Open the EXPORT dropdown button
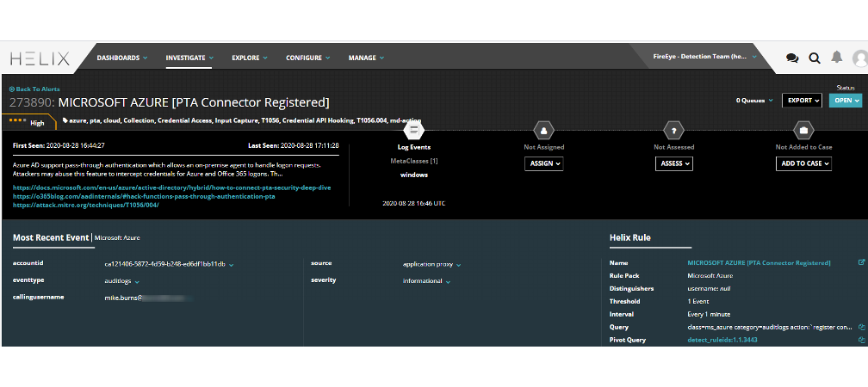This screenshot has width=868, height=387. [802, 101]
